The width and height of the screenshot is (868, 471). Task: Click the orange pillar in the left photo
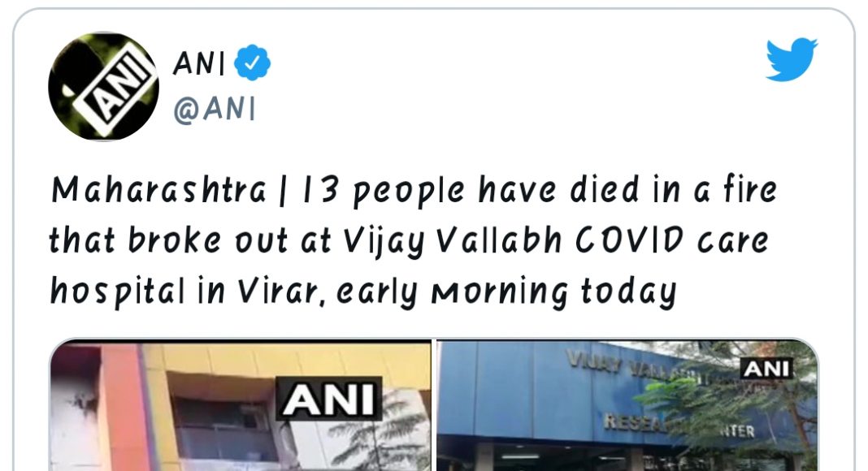tap(124, 406)
